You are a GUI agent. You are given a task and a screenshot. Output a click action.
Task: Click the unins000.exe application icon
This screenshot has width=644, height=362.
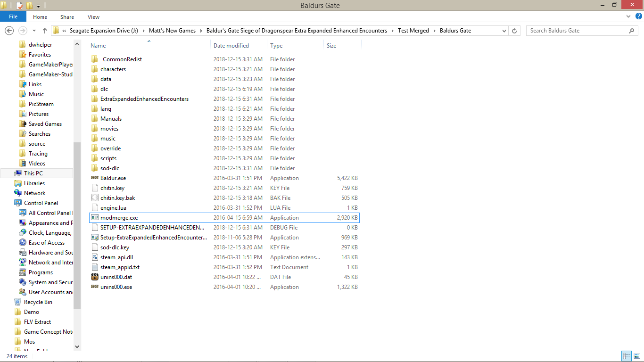pyautogui.click(x=94, y=287)
